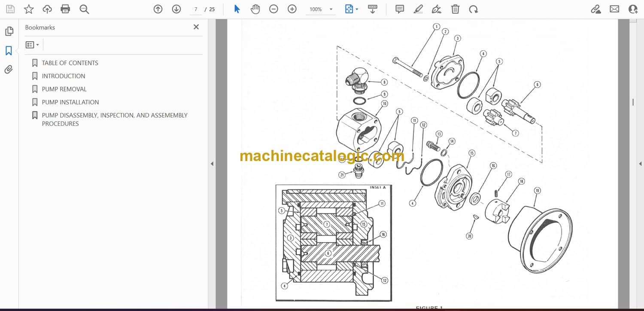Go to the previous page
This screenshot has height=311, width=644.
[x=158, y=9]
